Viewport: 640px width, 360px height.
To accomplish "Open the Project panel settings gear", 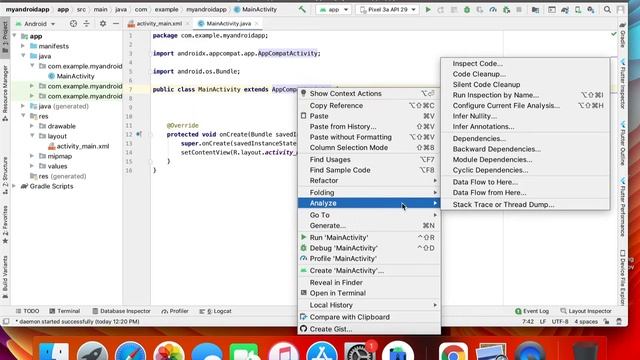I will click(103, 24).
